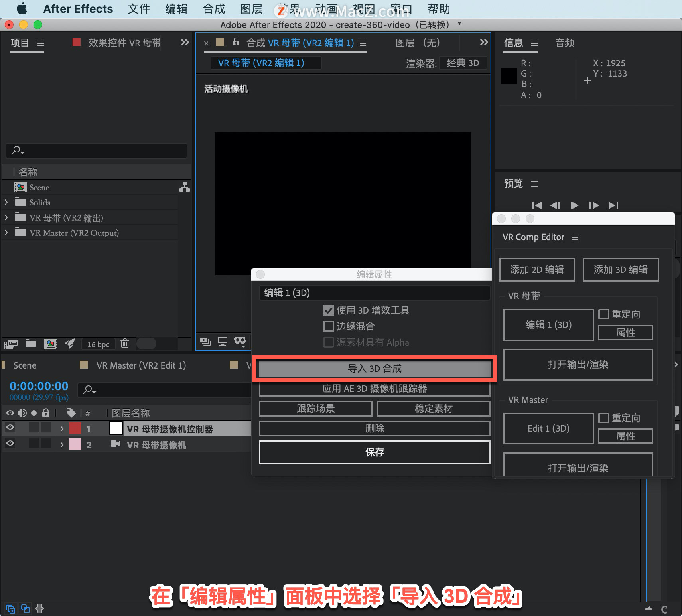Click the solo column header dot
This screenshot has width=682, height=616.
click(x=34, y=413)
